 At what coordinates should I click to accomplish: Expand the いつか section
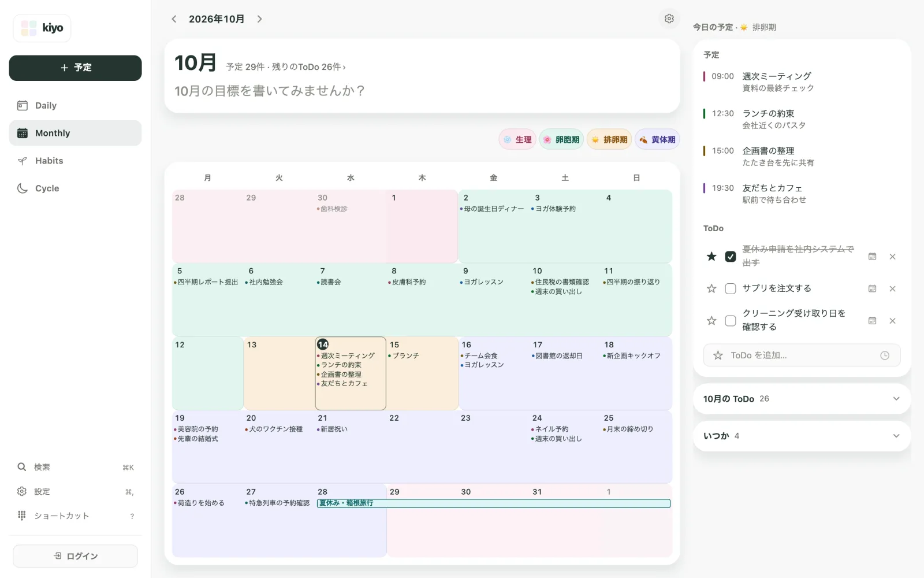click(802, 436)
